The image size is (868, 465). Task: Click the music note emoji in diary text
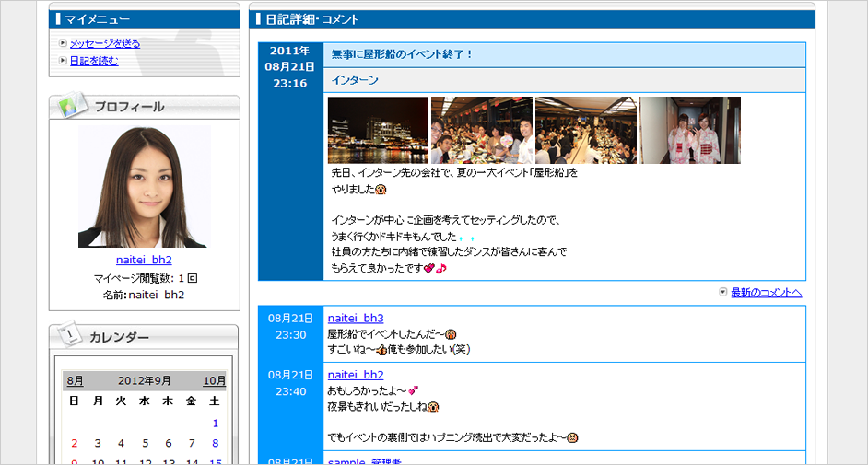click(x=440, y=269)
